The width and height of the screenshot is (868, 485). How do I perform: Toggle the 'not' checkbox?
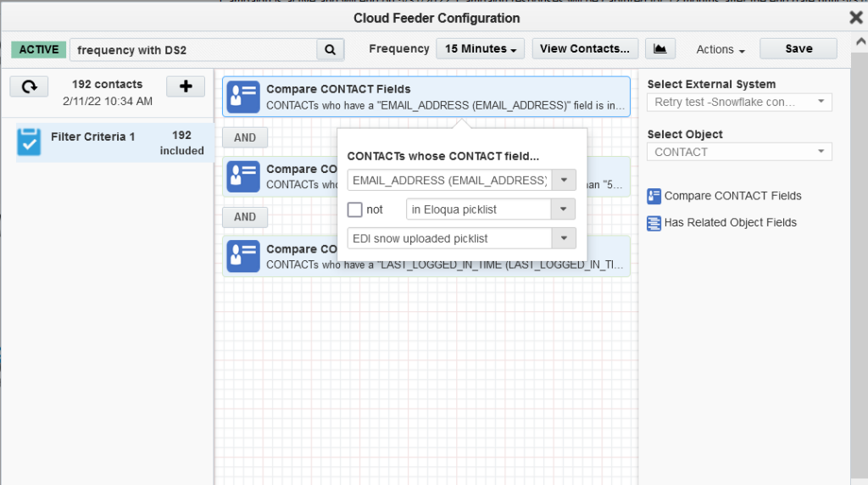click(355, 209)
